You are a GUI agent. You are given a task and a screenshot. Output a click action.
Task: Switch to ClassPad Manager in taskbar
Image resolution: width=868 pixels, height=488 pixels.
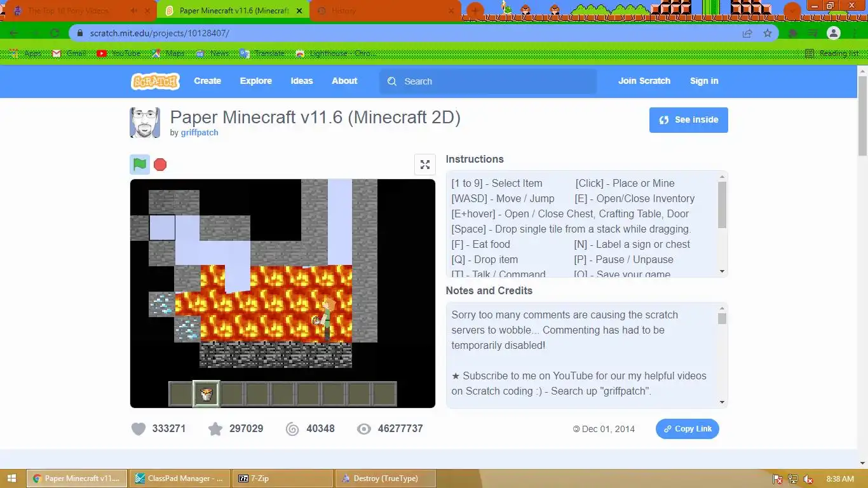point(180,478)
